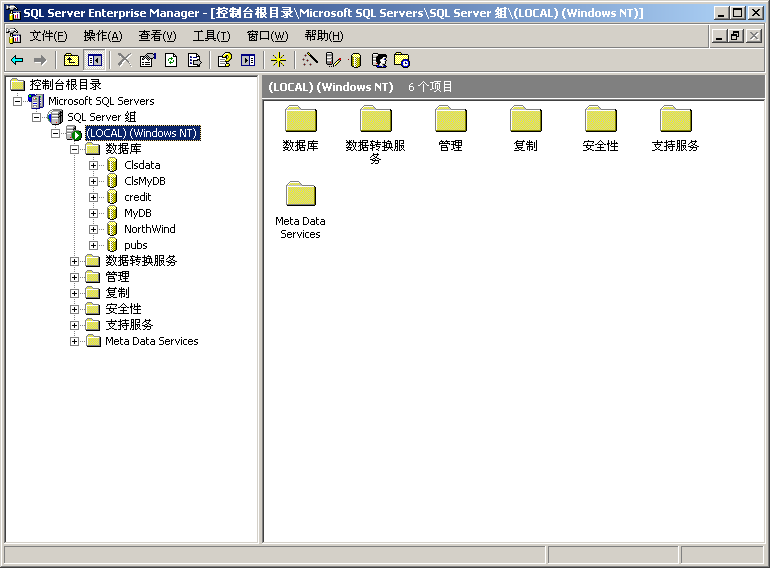Viewport: 770px width, 568px height.
Task: Select credit database in the tree
Action: pyautogui.click(x=138, y=197)
